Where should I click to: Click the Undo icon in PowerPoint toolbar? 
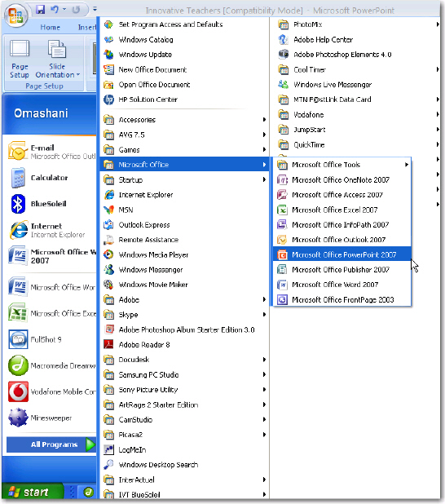[55, 9]
